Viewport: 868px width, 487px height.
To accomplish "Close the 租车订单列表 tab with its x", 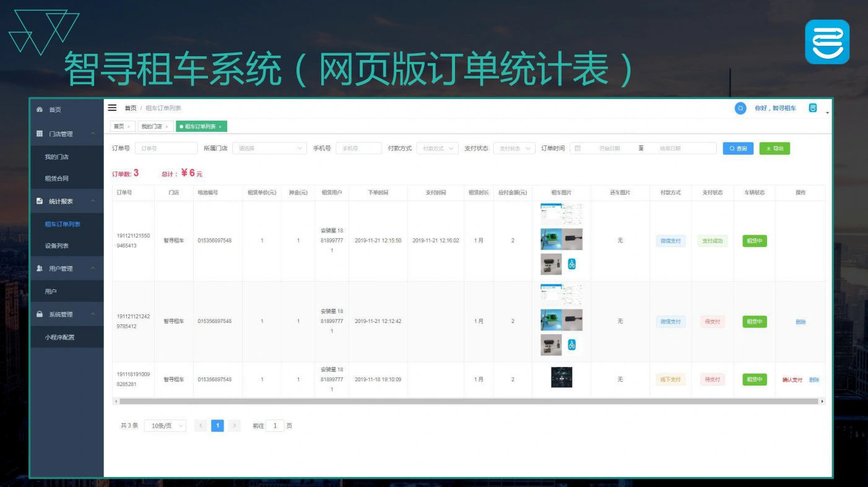I will [x=220, y=127].
